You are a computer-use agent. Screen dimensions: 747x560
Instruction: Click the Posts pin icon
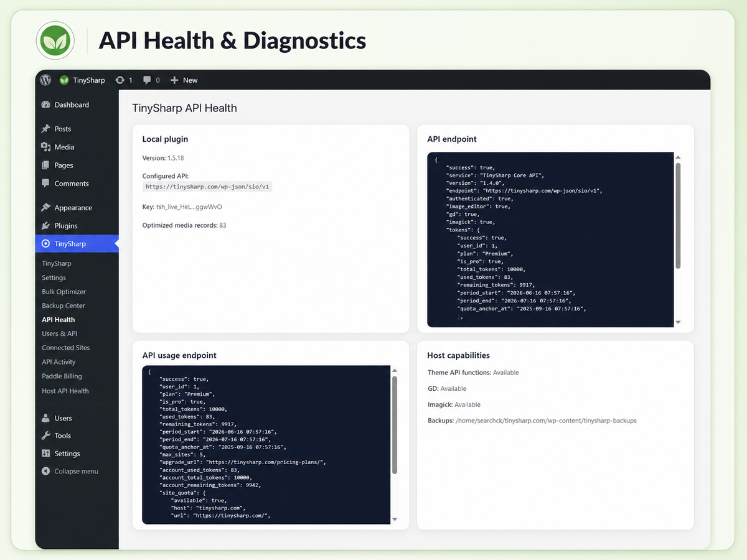(x=45, y=129)
